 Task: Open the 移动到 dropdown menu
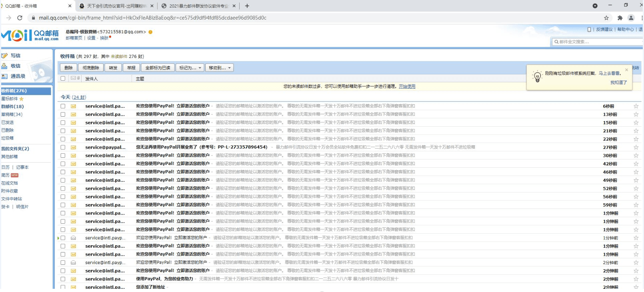[x=219, y=68]
